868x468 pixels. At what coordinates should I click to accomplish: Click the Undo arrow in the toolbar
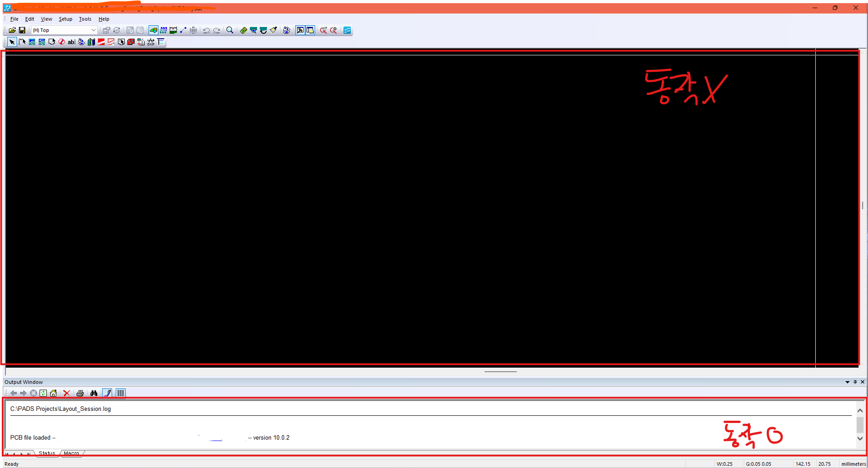(x=206, y=30)
